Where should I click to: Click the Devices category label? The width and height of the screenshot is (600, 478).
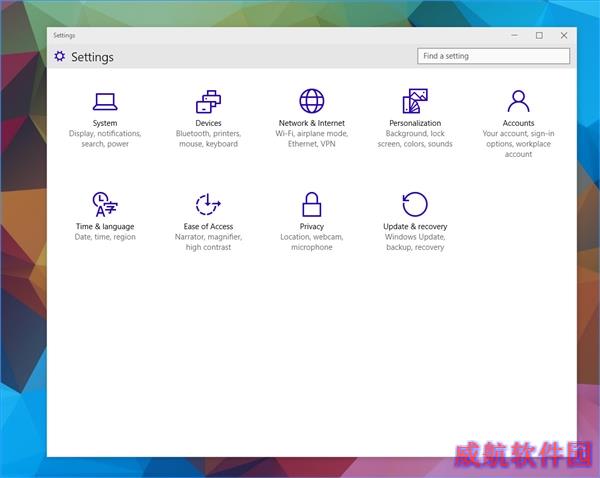coord(208,123)
